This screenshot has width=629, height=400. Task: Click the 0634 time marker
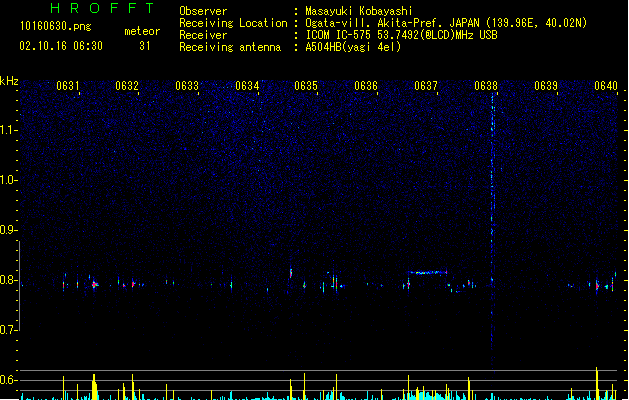click(x=247, y=86)
